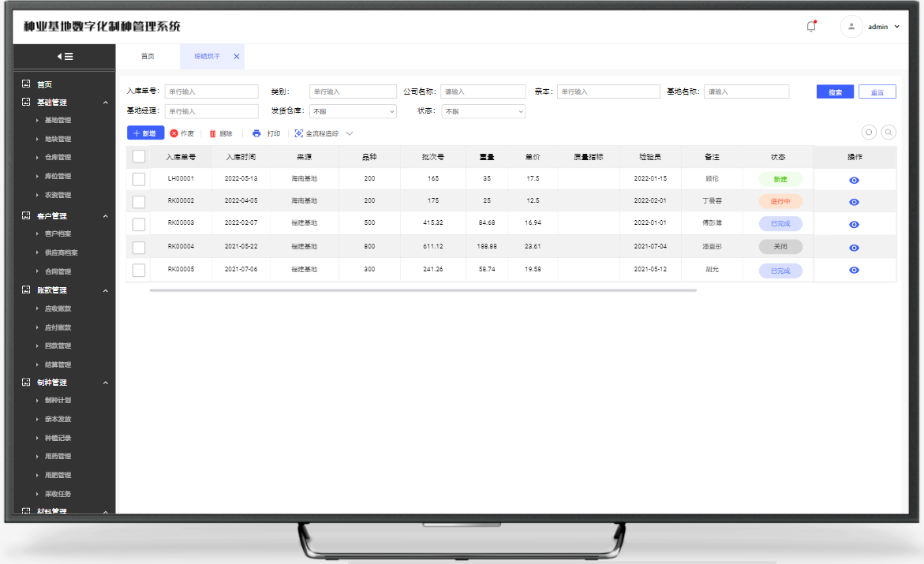Open 仓库管理 in the sidebar

coord(58,158)
